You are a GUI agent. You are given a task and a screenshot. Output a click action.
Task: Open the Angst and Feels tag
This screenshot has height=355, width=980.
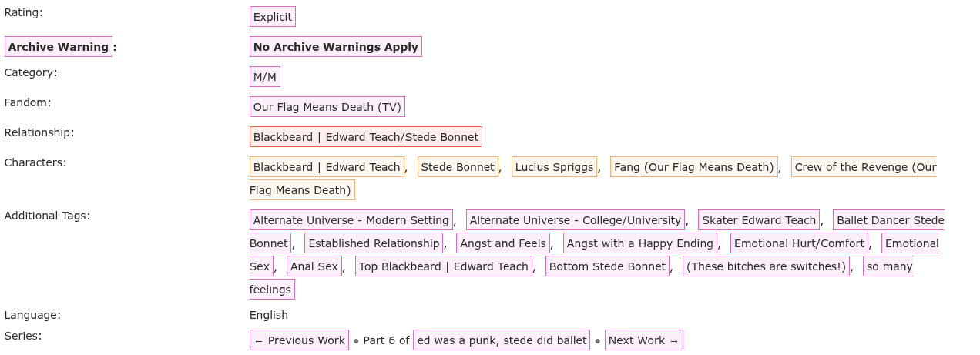[x=503, y=243]
